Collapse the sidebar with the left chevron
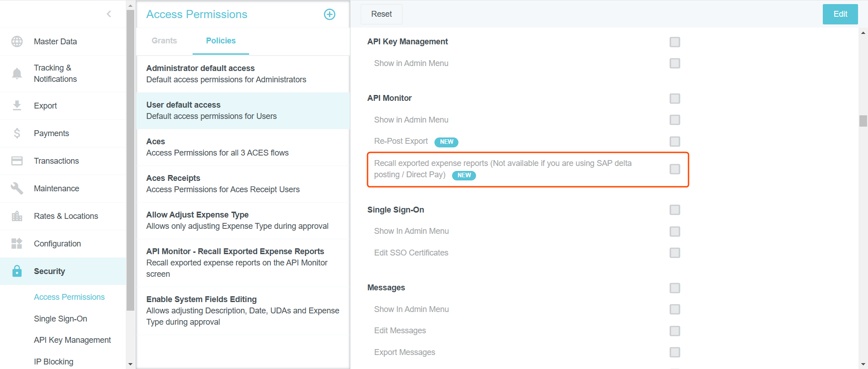The image size is (868, 369). point(109,14)
